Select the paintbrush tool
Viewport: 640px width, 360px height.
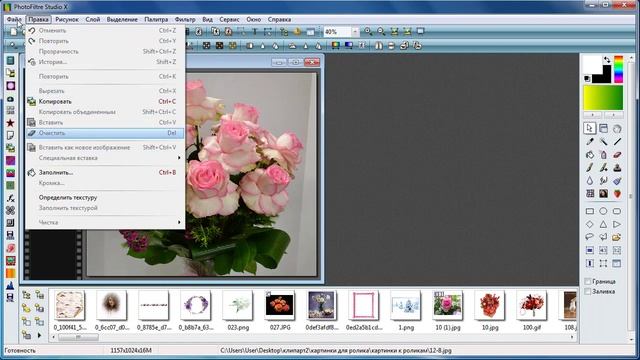(590, 168)
